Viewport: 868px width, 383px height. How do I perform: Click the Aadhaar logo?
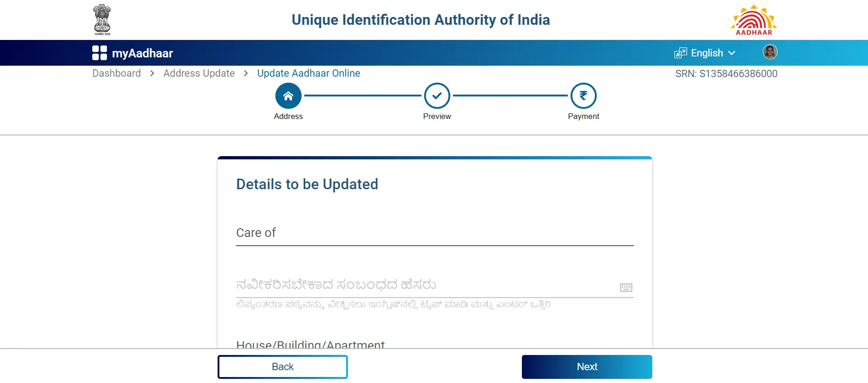[753, 20]
